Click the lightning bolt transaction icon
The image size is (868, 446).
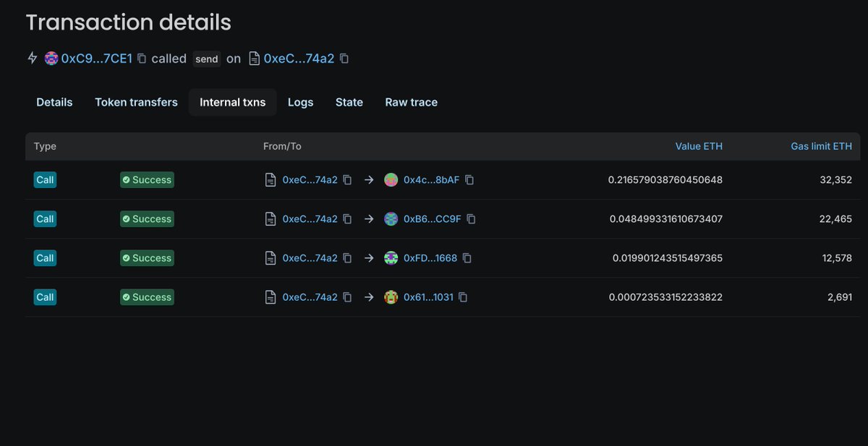click(x=32, y=59)
